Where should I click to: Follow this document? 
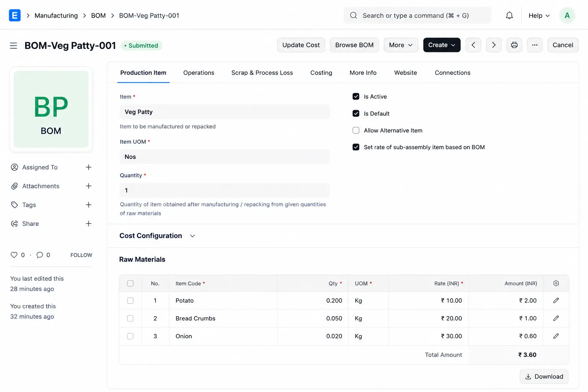point(81,255)
